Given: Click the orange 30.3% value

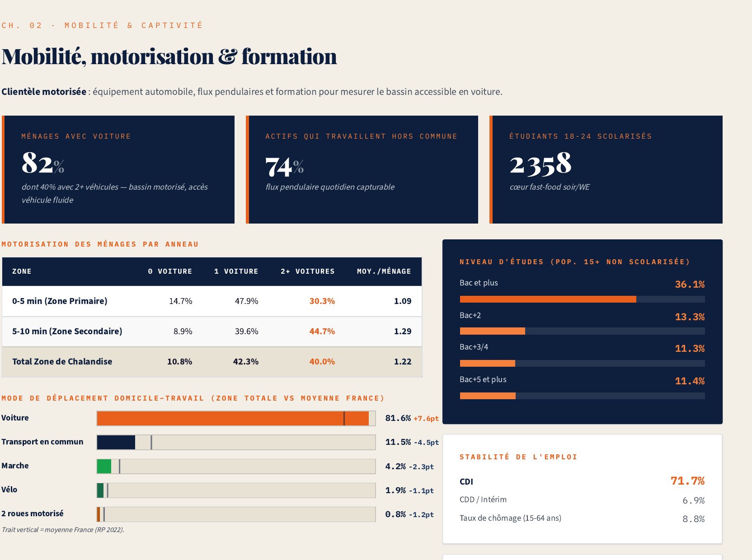Looking at the screenshot, I should pos(322,301).
